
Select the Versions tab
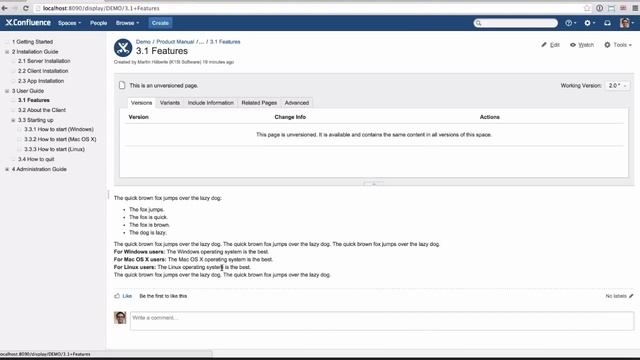click(141, 103)
